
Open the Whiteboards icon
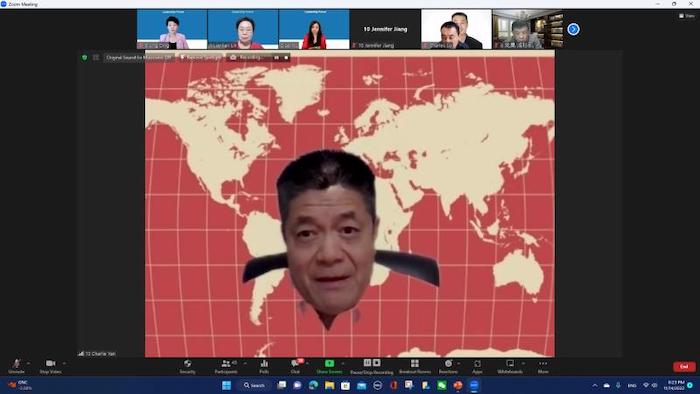coord(510,364)
